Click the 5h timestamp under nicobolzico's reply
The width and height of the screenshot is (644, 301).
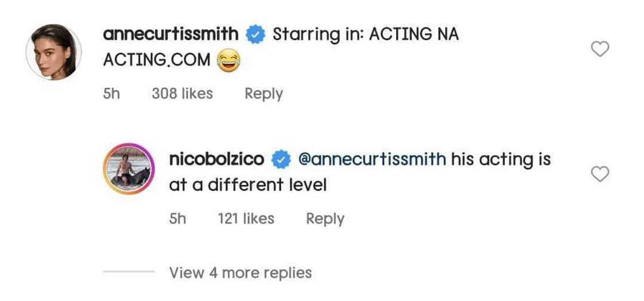tap(178, 219)
